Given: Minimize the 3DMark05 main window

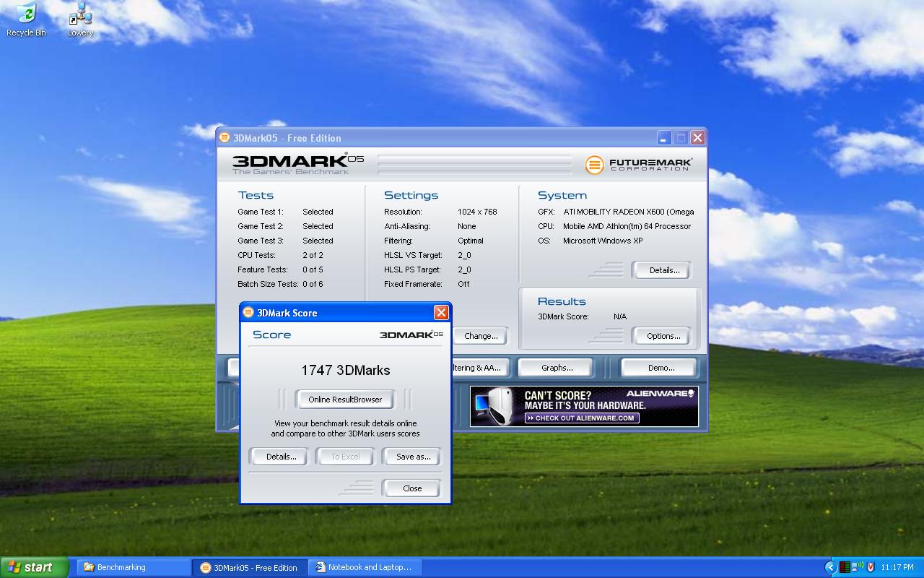Looking at the screenshot, I should tap(664, 137).
